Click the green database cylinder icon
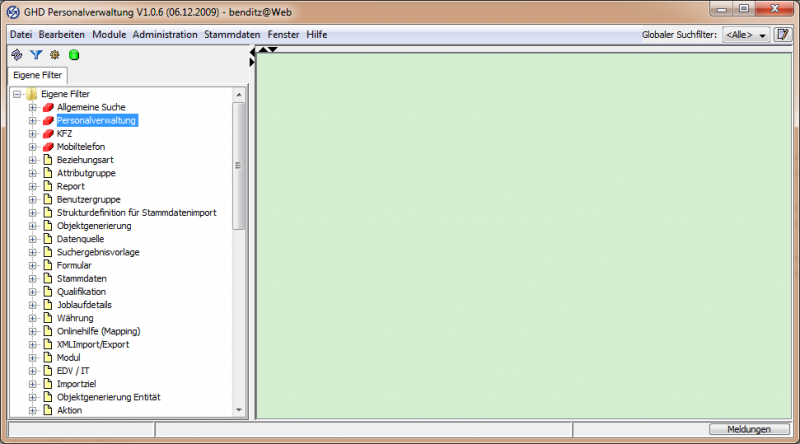 [x=74, y=55]
